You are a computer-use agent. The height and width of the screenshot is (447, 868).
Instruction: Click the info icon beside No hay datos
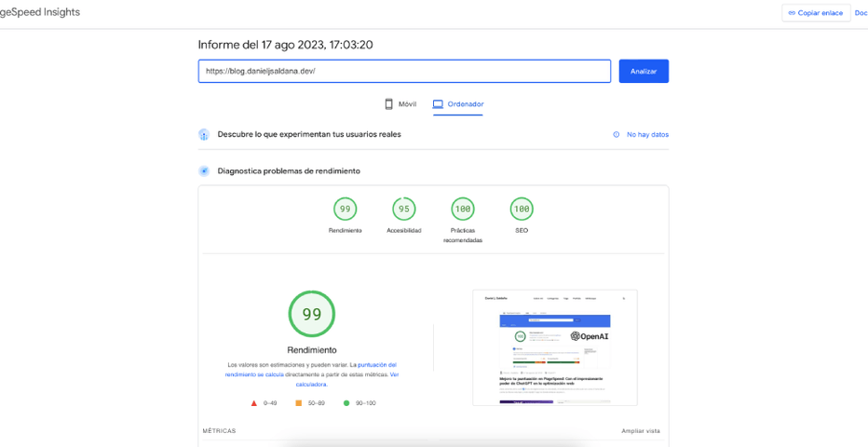(617, 134)
